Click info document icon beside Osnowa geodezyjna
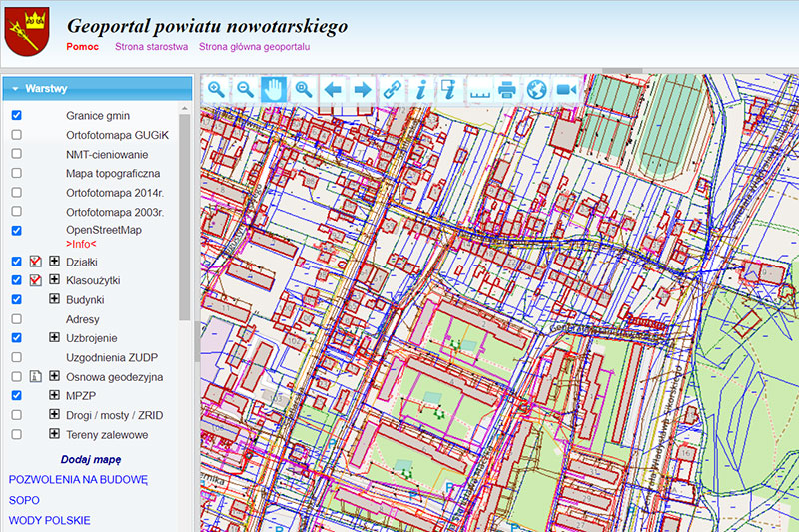 coord(35,376)
